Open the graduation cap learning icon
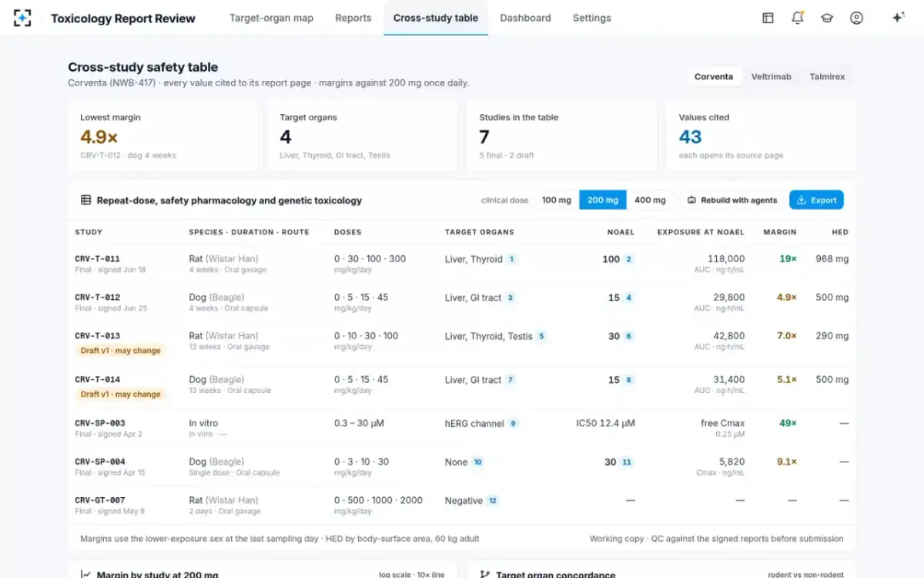 (x=827, y=18)
